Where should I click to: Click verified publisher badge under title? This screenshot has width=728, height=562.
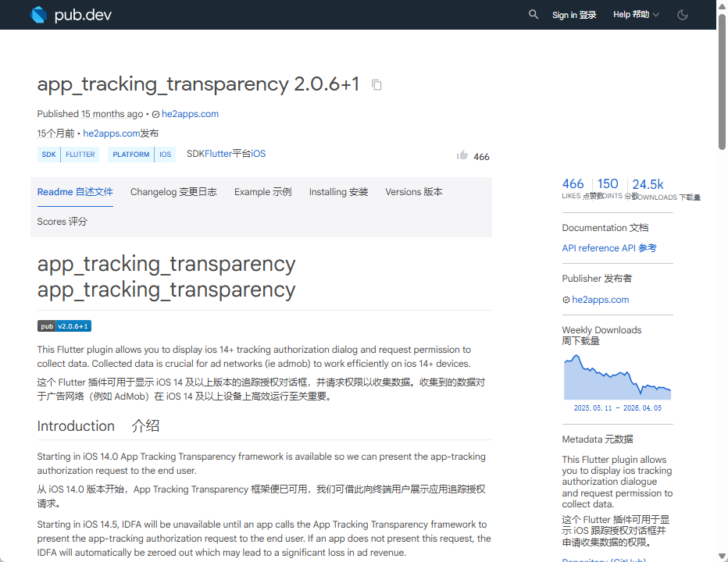156,114
